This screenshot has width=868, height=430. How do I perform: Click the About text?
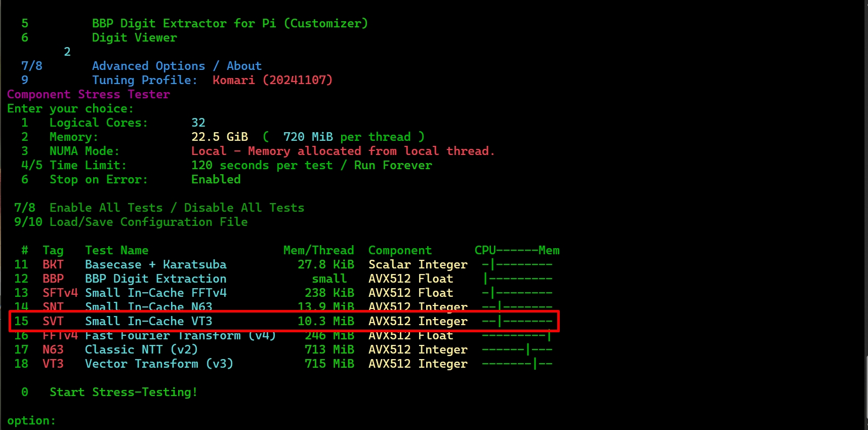point(244,66)
